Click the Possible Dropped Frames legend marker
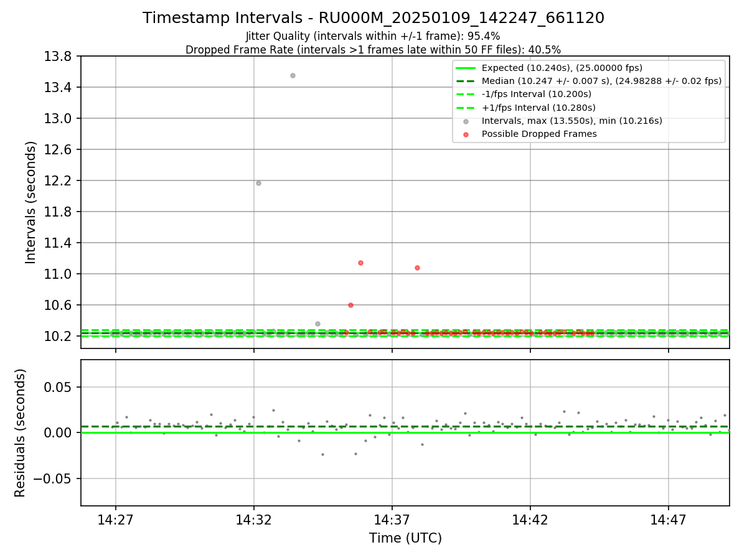Image resolution: width=747 pixels, height=560 pixels. (466, 134)
